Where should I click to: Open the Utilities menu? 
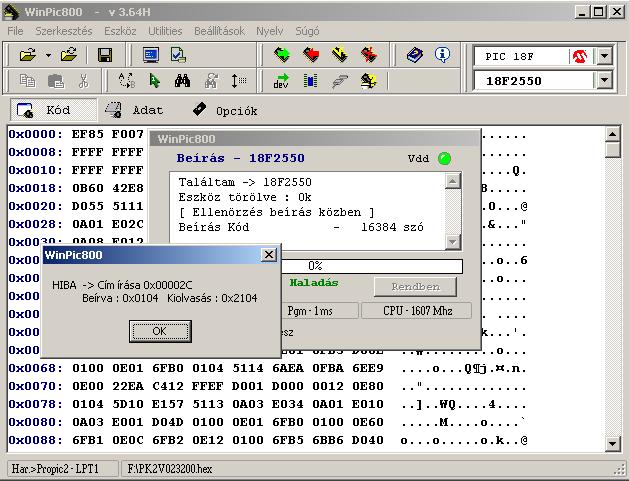[165, 31]
